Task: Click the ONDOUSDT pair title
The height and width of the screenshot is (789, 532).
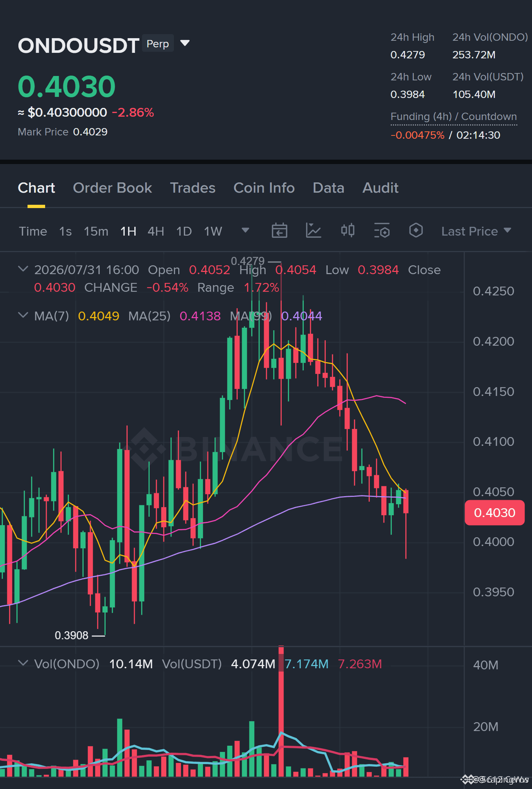Action: click(79, 46)
